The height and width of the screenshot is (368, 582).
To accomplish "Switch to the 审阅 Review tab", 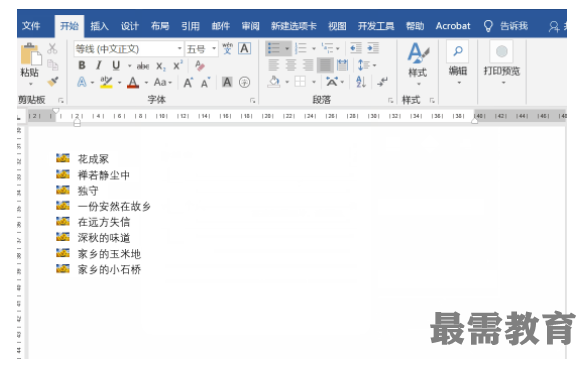I will pos(251,26).
